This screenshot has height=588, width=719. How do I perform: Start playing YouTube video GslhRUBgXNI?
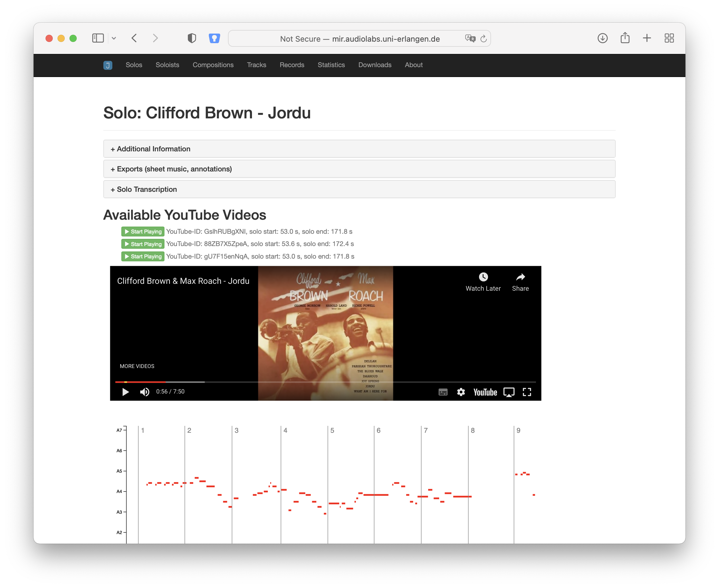point(143,232)
